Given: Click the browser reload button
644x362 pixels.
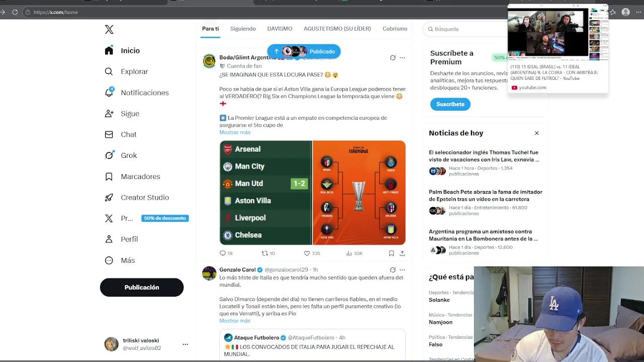Looking at the screenshot, I should tap(15, 12).
